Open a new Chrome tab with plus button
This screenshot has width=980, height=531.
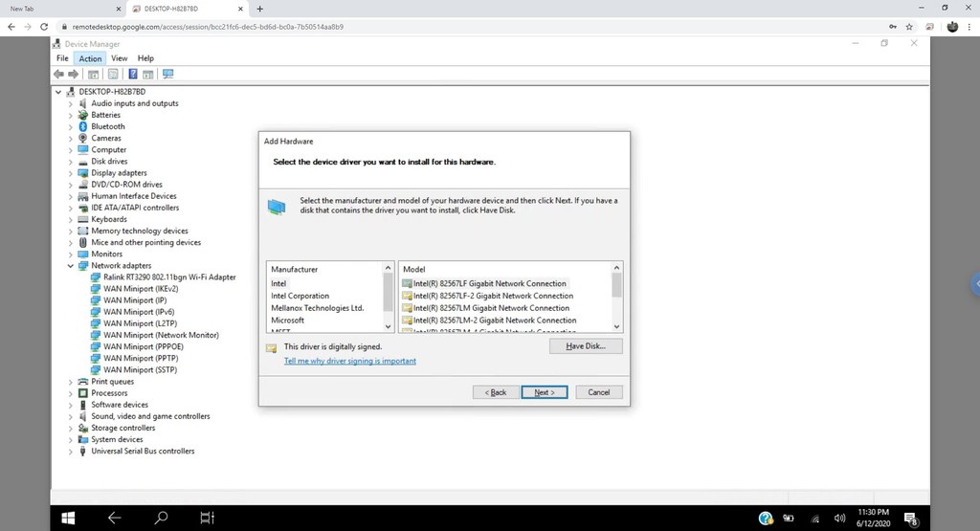(x=260, y=9)
